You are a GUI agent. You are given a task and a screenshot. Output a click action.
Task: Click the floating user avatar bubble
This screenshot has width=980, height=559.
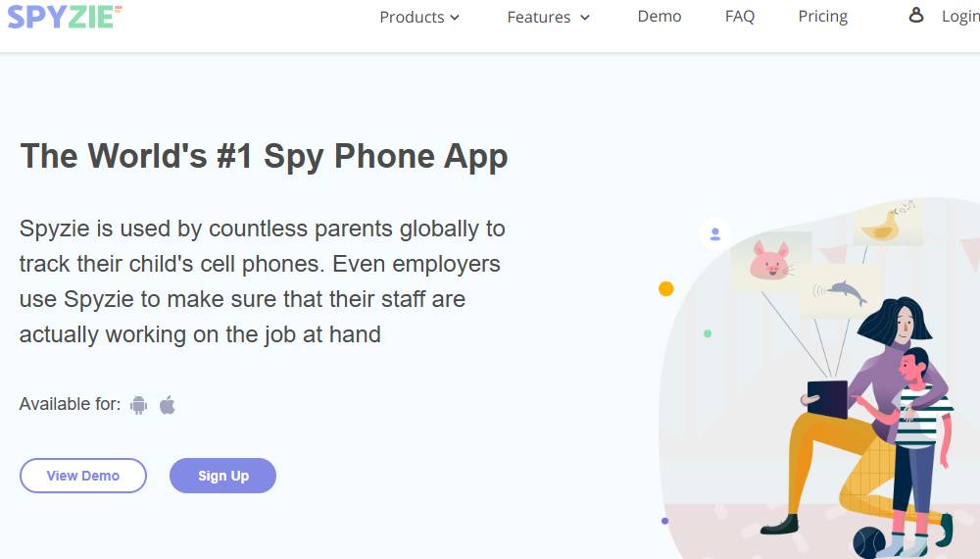point(715,234)
